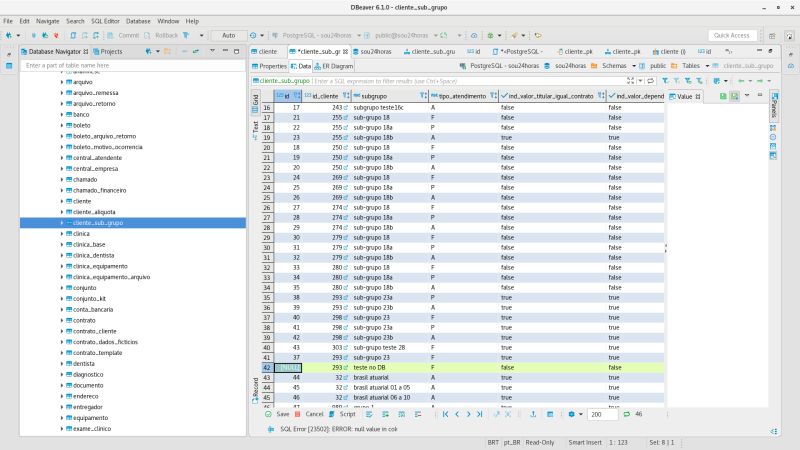Open the filter expression history dropdown
This screenshot has width=800, height=450.
coord(640,81)
